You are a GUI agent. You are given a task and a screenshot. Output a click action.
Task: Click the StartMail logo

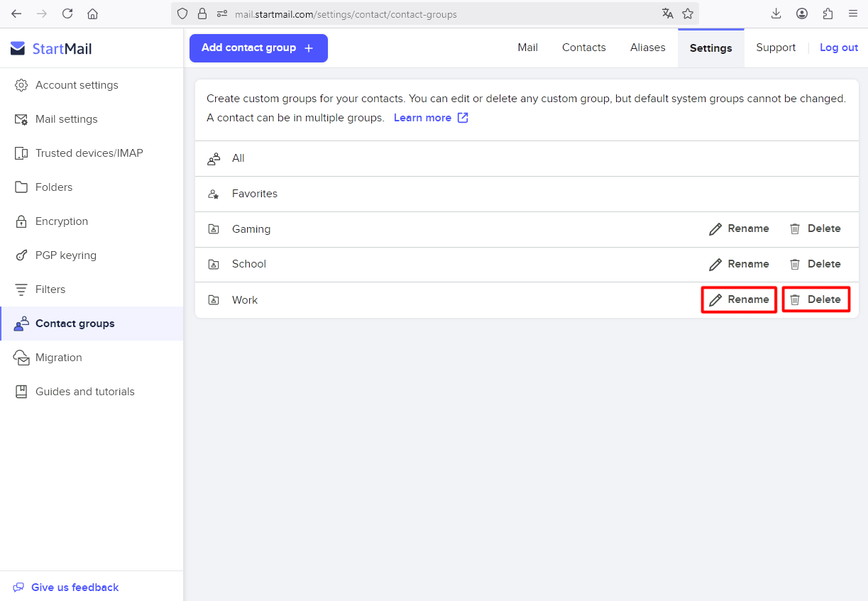click(51, 48)
